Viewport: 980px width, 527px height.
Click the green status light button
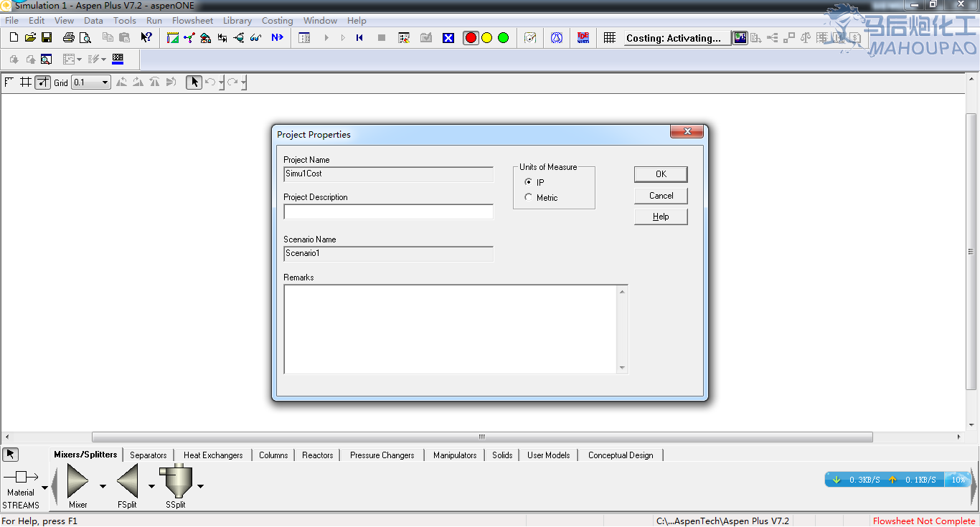pos(503,37)
